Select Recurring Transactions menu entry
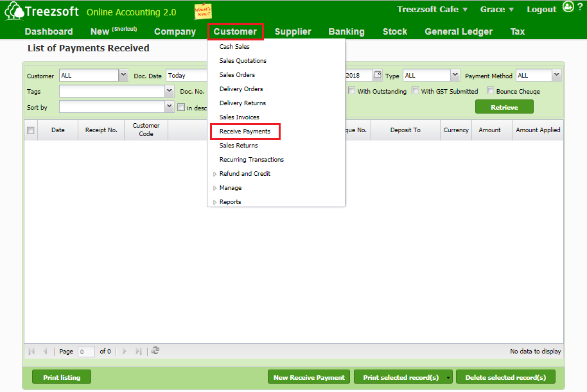 click(252, 160)
